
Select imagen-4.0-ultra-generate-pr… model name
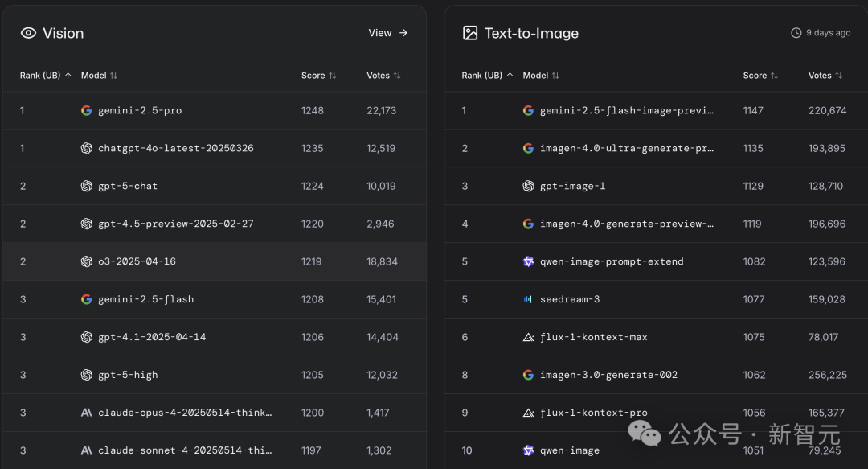[627, 148]
